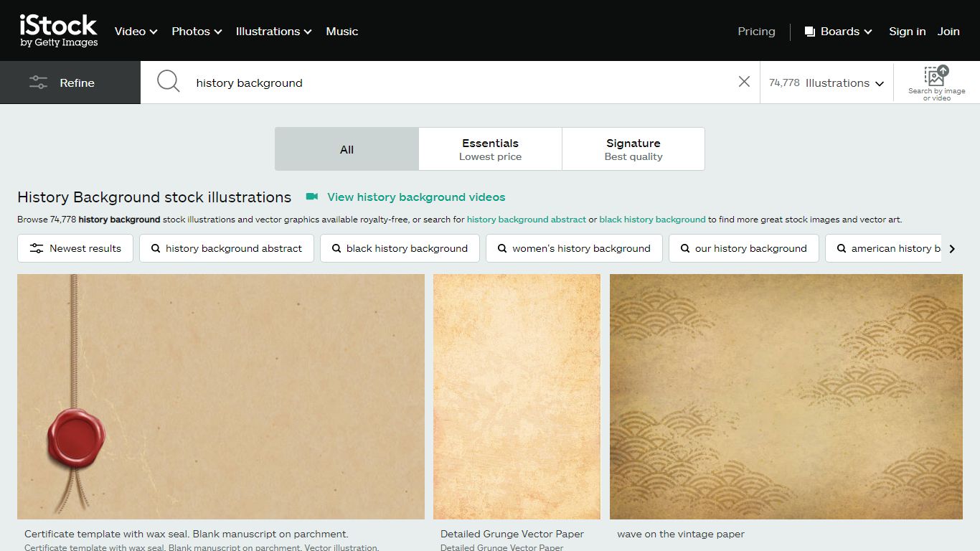Viewport: 980px width, 551px height.
Task: Open the wave on vintage paper thumbnail
Action: coord(786,396)
